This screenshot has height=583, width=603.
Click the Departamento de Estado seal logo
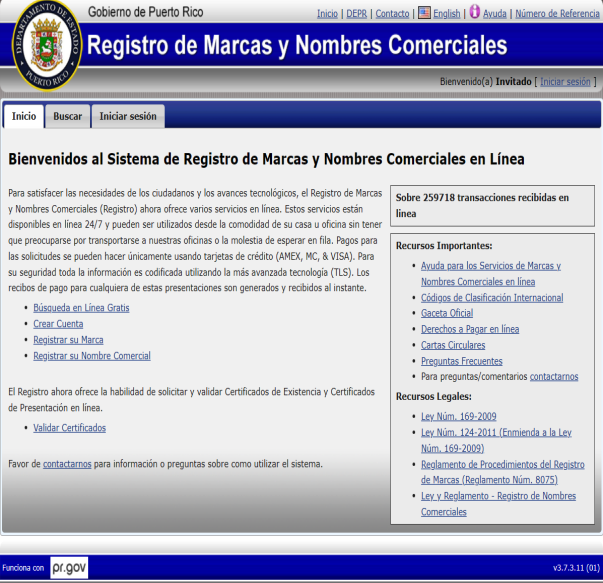click(47, 46)
